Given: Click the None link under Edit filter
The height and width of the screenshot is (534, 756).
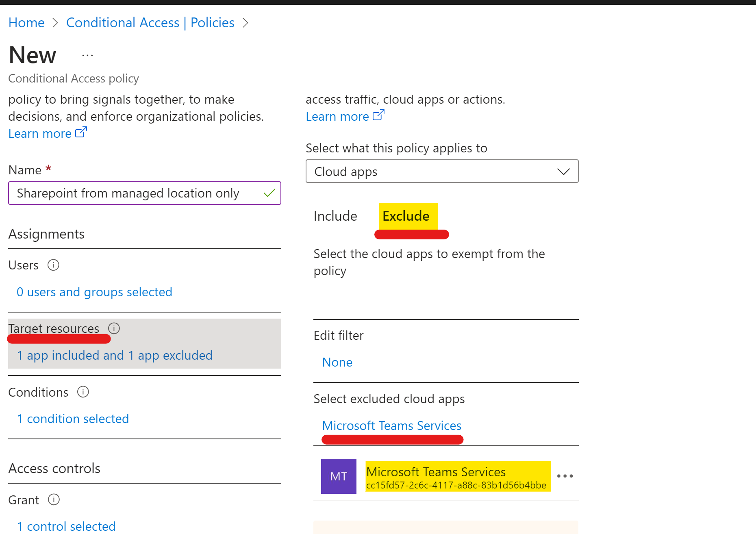Looking at the screenshot, I should pyautogui.click(x=337, y=362).
